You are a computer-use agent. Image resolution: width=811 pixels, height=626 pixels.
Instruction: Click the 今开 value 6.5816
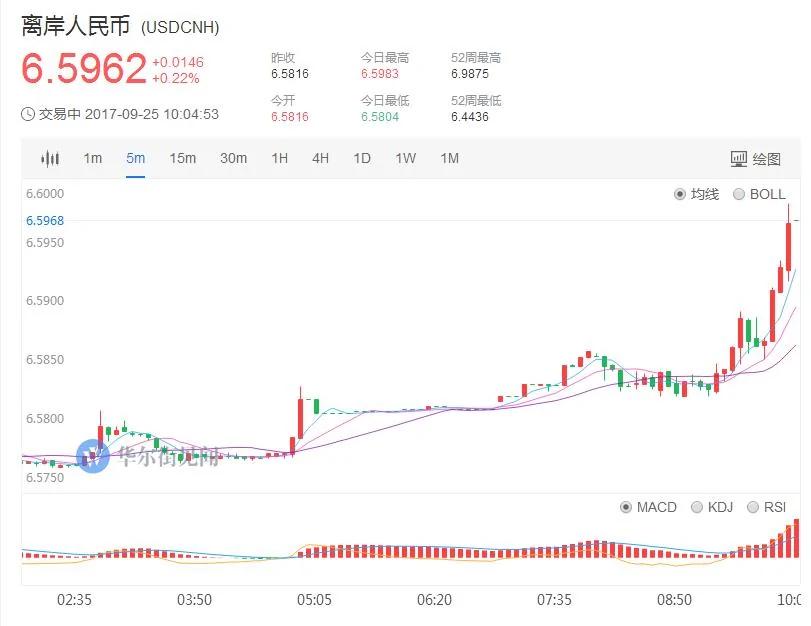(x=290, y=117)
